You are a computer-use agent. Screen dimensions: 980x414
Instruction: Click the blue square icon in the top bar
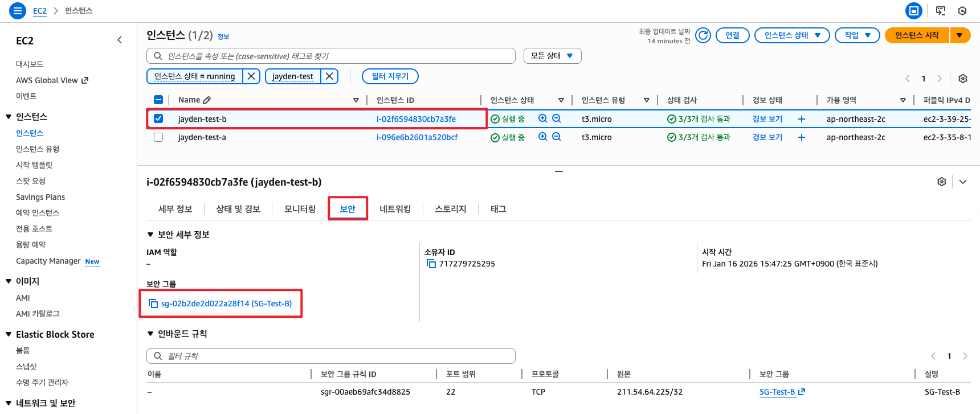click(913, 11)
